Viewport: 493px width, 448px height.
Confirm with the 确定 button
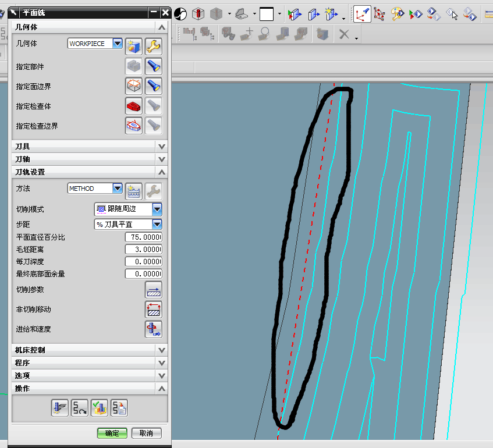[x=112, y=433]
